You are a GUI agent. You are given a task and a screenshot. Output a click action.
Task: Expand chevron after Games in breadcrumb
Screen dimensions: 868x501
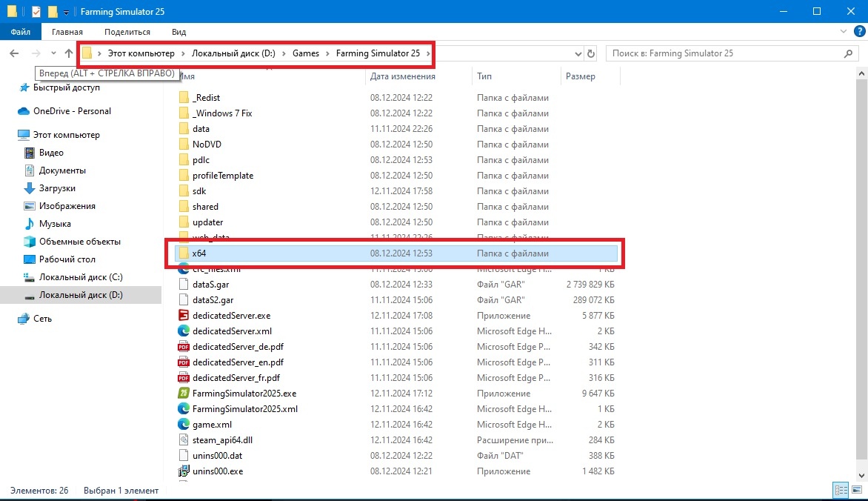[327, 53]
